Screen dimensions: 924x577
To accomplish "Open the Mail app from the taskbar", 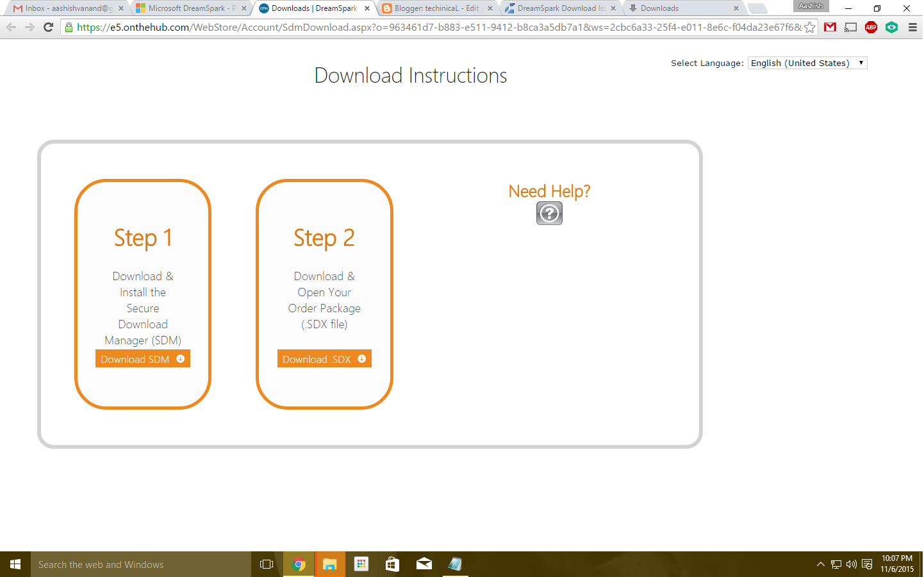I will [423, 564].
